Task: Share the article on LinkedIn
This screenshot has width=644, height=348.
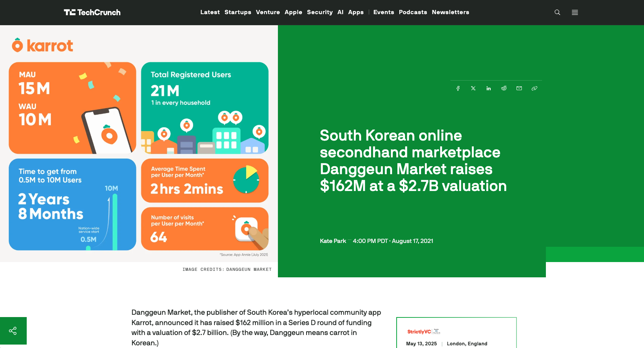Action: (489, 88)
